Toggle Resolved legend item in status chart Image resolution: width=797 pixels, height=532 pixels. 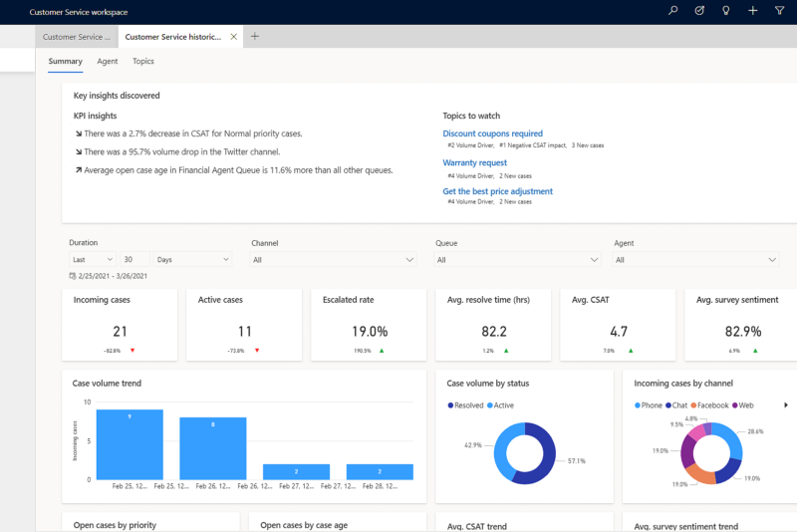tap(465, 405)
